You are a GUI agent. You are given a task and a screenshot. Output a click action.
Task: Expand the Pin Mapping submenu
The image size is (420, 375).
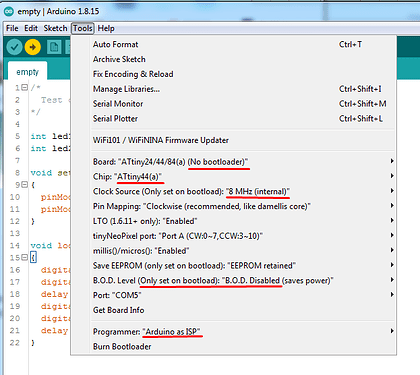[x=233, y=206]
